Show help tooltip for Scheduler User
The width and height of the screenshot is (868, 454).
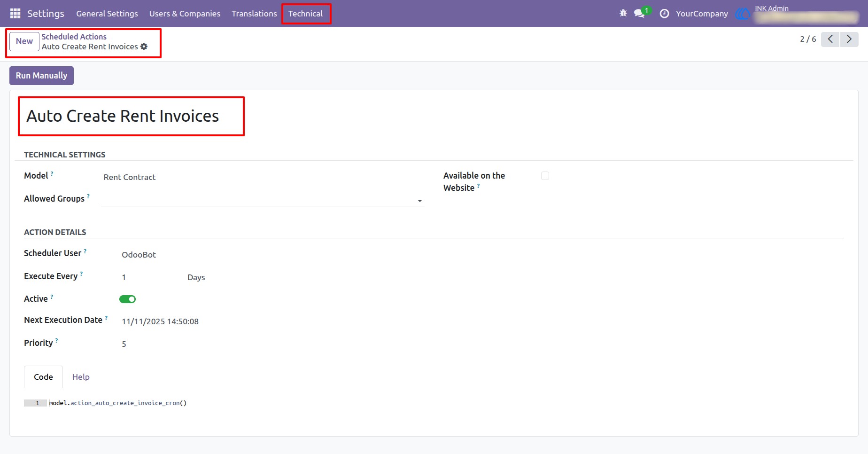[x=85, y=251]
